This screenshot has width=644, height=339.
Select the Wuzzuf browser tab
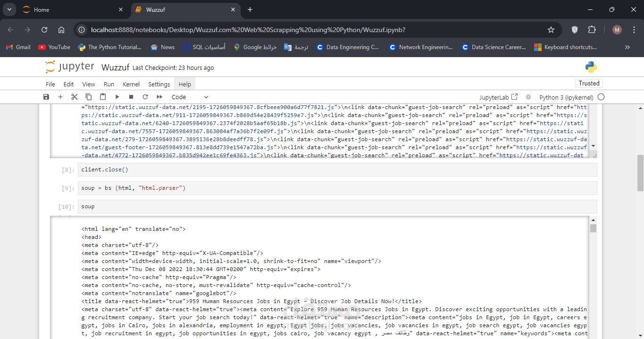click(186, 9)
